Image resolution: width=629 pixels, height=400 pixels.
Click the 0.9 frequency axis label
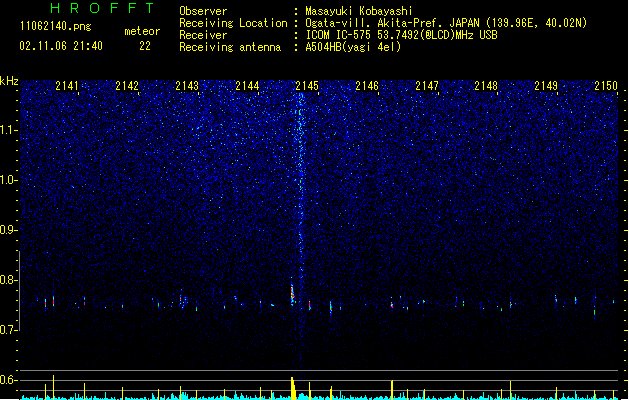tap(8, 230)
